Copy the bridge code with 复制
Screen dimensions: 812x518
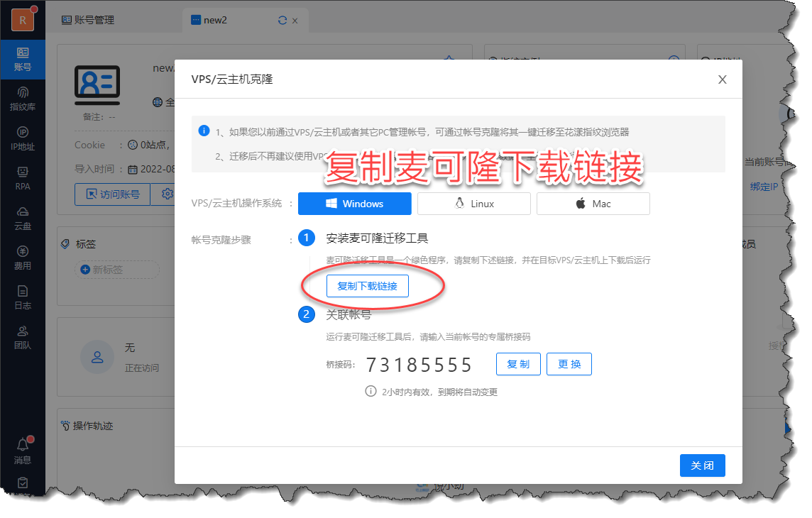(518, 364)
